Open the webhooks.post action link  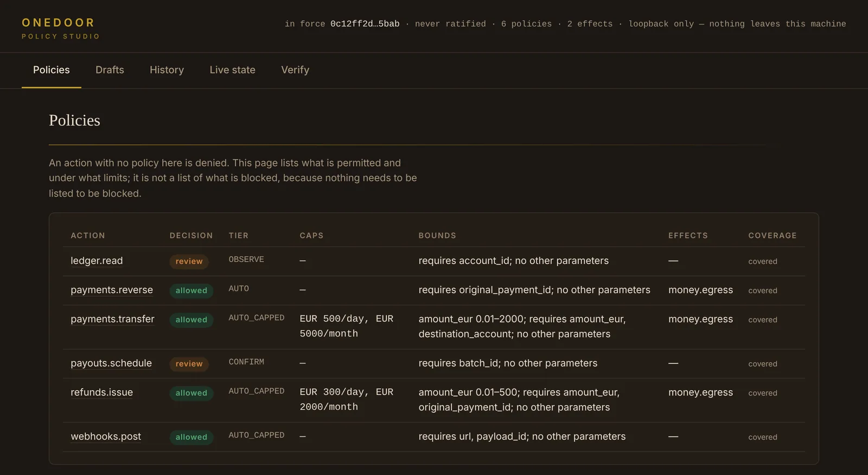[x=106, y=436]
